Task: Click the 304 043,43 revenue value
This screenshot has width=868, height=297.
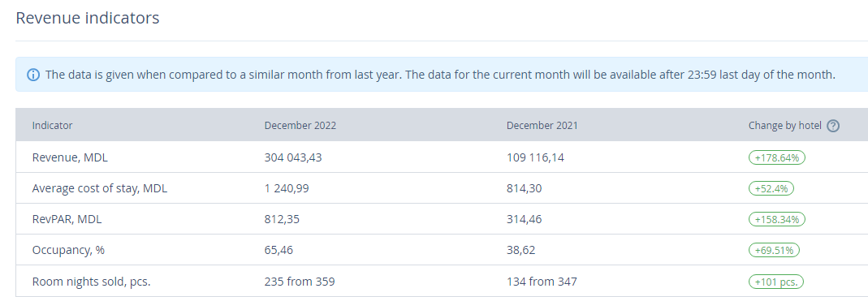Action: tap(293, 157)
